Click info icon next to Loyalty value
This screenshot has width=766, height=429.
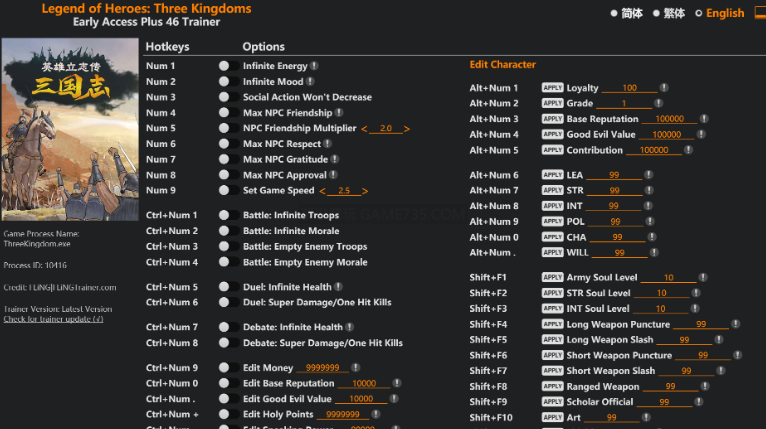(x=667, y=88)
